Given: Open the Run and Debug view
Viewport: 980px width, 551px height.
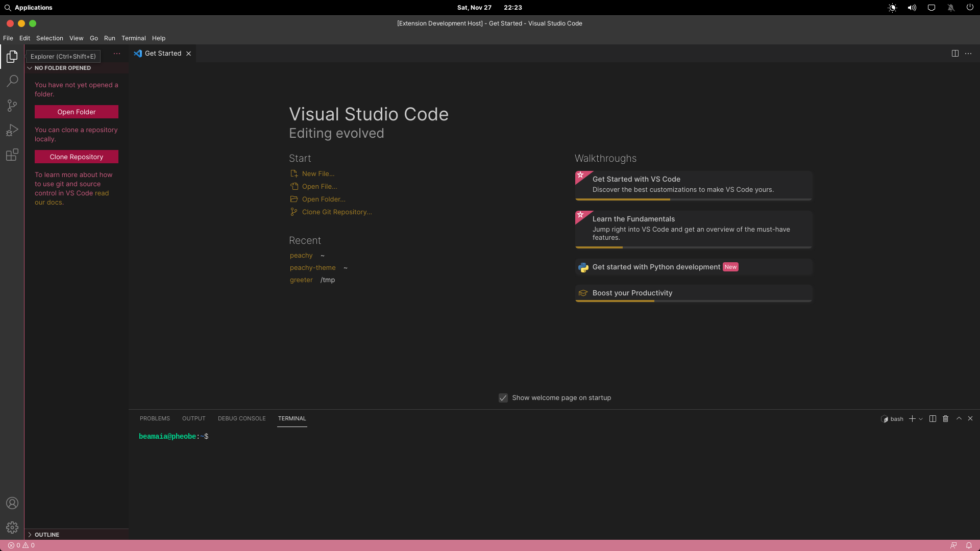Looking at the screenshot, I should click(12, 131).
